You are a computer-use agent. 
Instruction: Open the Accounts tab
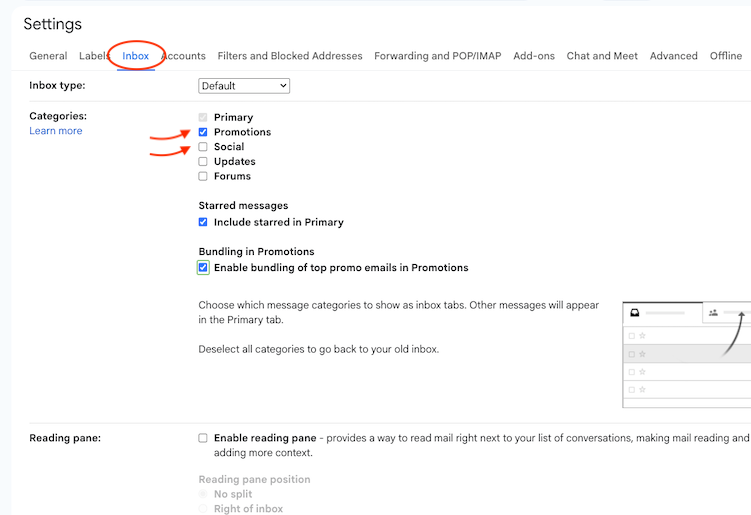(x=184, y=56)
